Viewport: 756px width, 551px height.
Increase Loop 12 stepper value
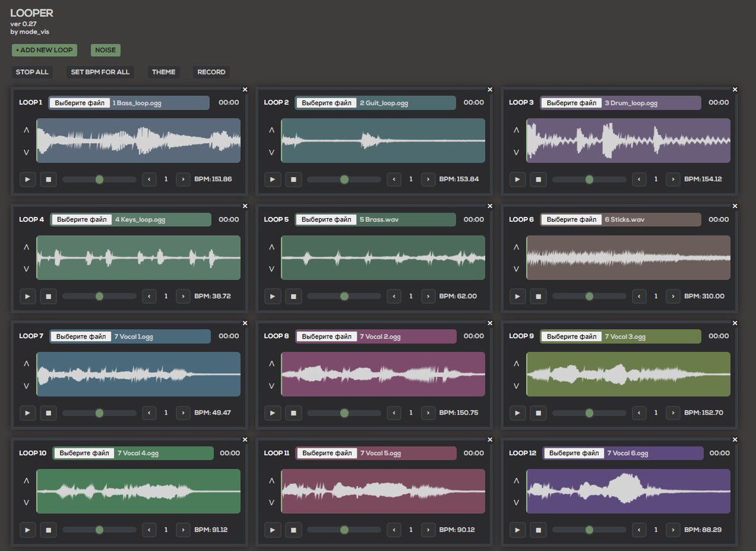coord(673,530)
